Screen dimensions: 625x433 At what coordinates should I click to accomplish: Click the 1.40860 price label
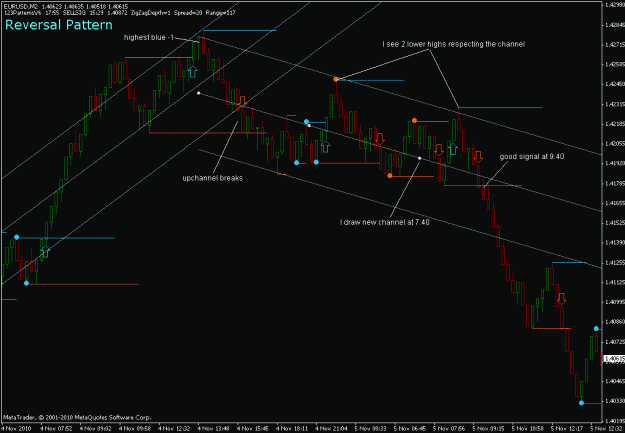pos(615,321)
